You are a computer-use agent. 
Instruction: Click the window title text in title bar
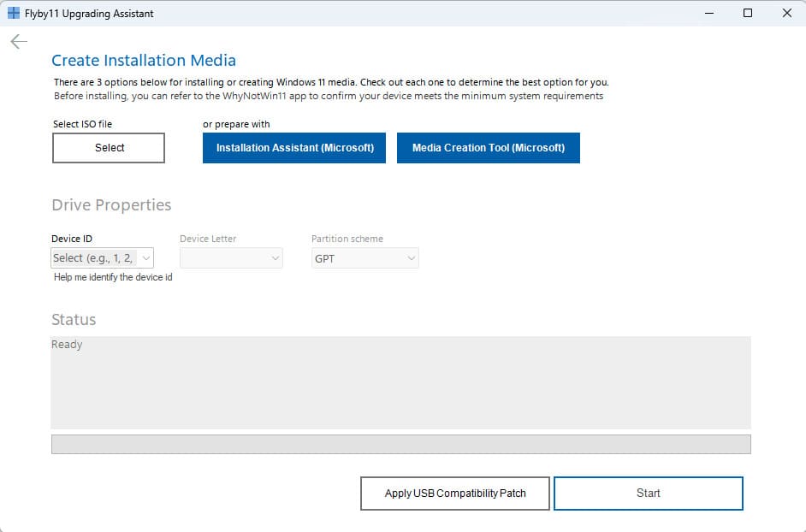(89, 14)
